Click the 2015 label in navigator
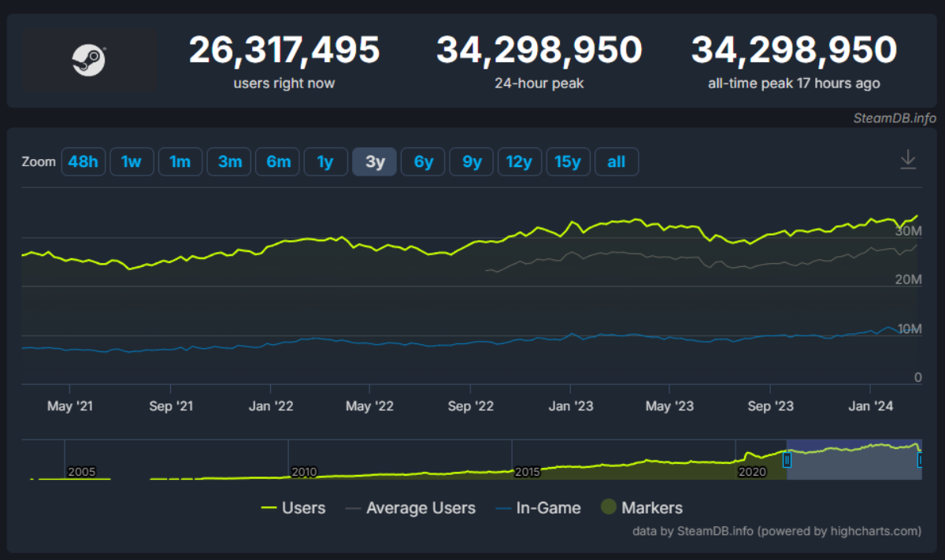The width and height of the screenshot is (945, 560). [528, 472]
